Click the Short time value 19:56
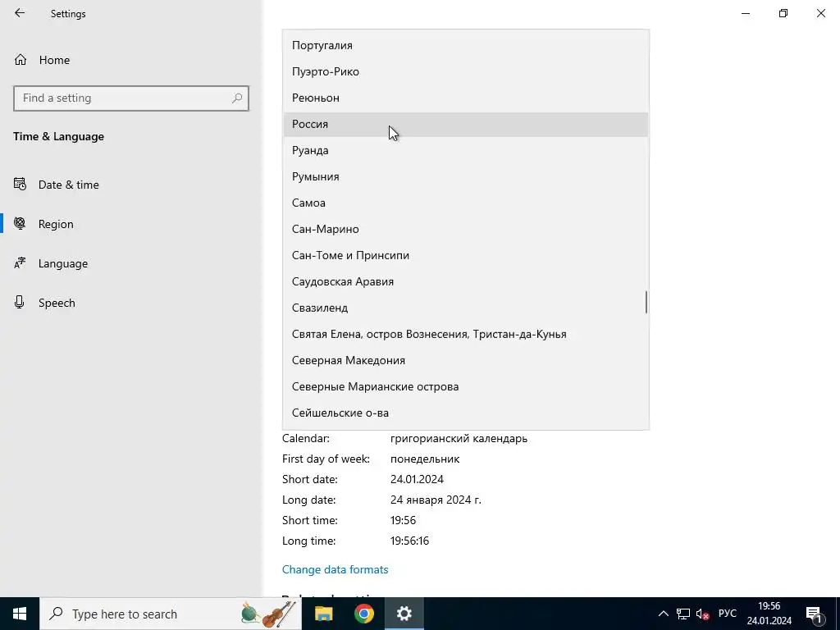 (x=403, y=520)
